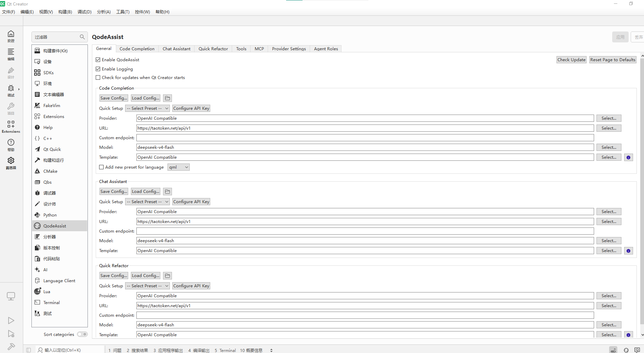Select the CMake category
This screenshot has width=644, height=353.
[60, 171]
